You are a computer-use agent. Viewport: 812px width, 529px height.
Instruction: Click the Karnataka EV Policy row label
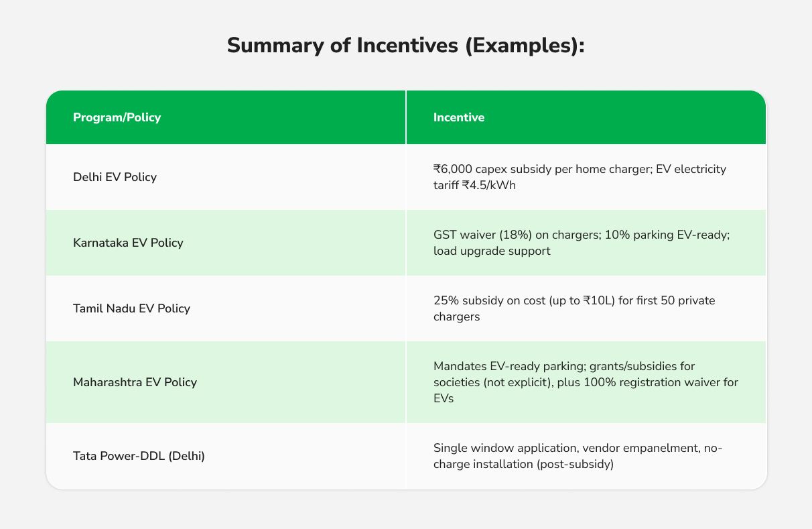coord(127,243)
